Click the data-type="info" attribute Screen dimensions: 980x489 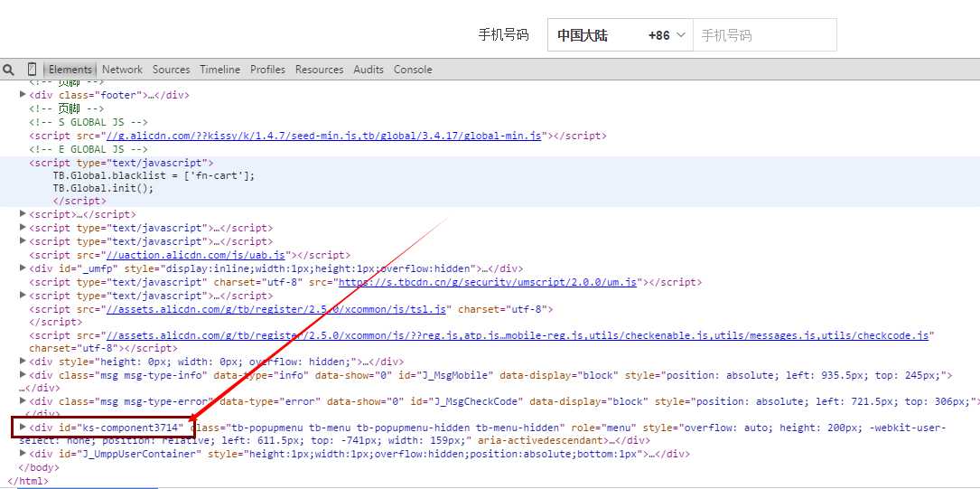click(x=262, y=375)
